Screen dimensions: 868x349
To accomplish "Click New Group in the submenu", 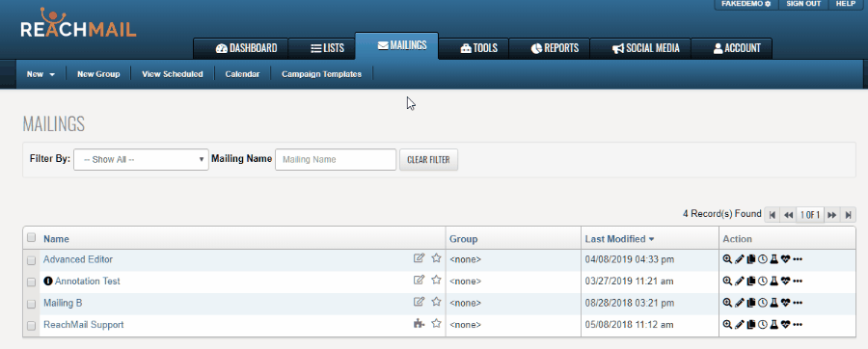I will (98, 74).
